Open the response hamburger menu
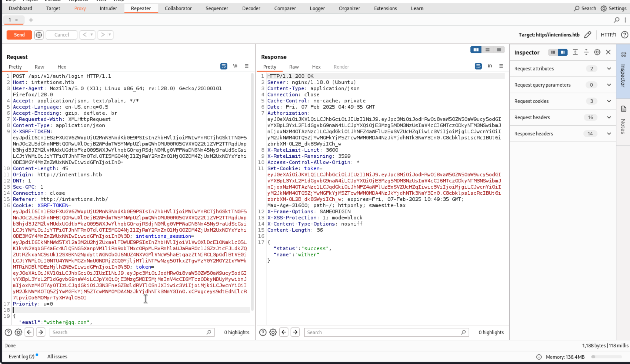 click(501, 66)
